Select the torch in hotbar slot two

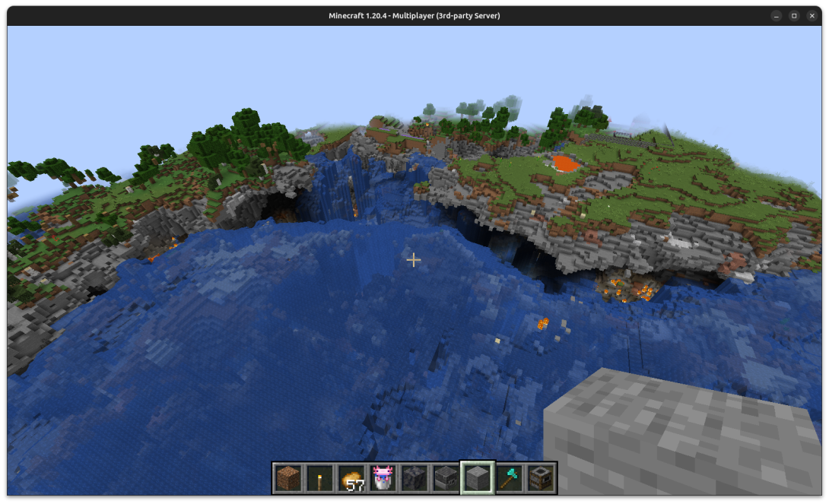tap(321, 477)
